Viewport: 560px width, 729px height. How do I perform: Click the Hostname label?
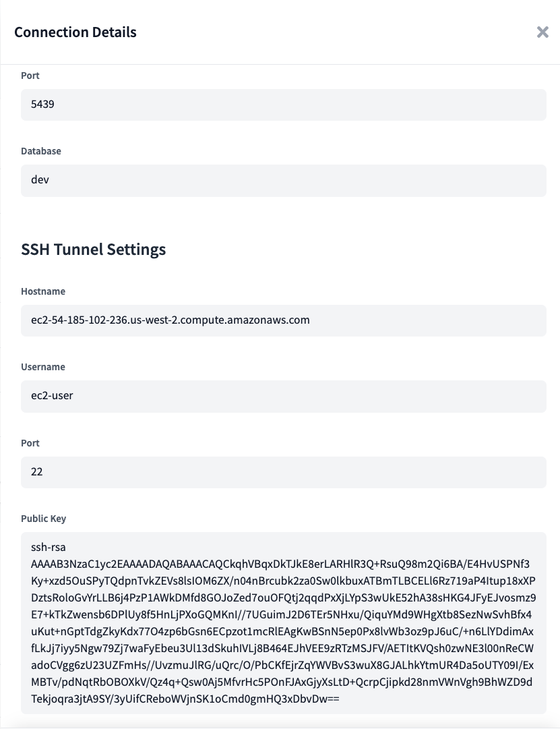pos(42,291)
